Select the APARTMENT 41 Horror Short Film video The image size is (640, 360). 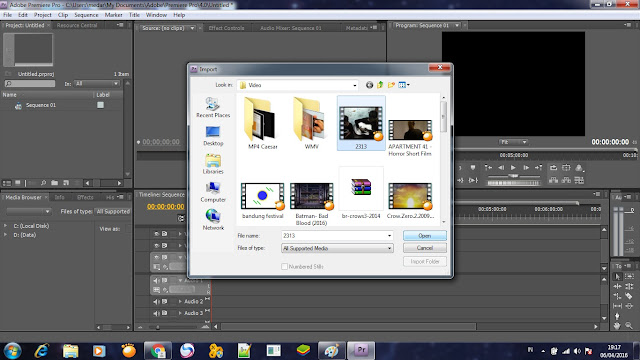410,138
